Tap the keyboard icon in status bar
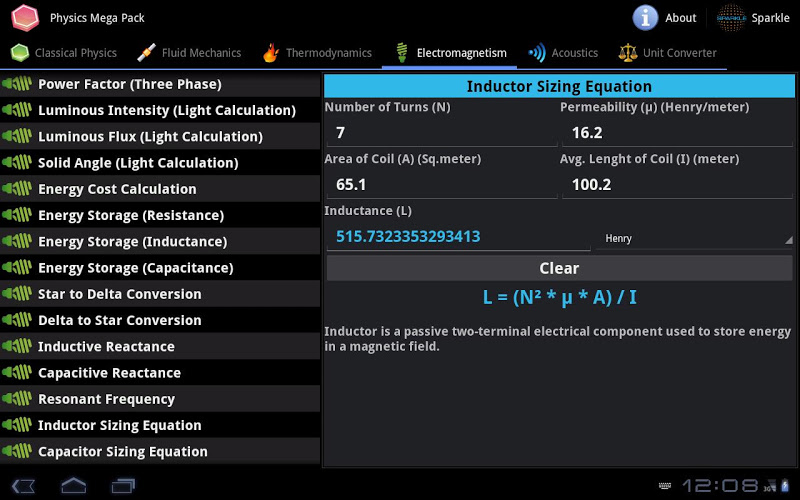 [x=665, y=486]
